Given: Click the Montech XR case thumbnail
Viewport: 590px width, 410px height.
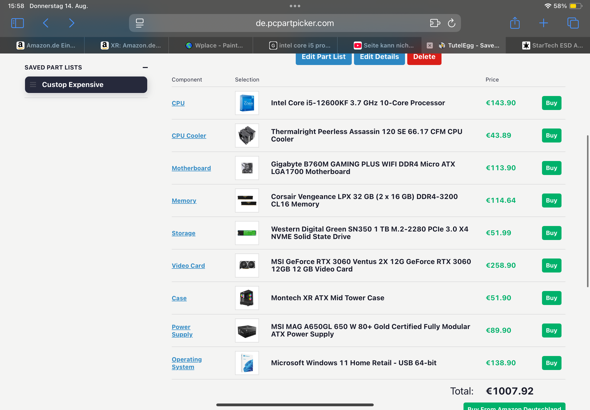Looking at the screenshot, I should [247, 298].
